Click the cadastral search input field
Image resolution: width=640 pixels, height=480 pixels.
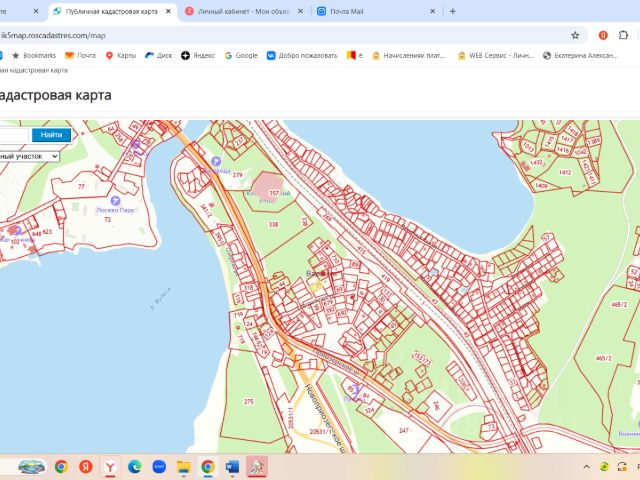(x=14, y=135)
